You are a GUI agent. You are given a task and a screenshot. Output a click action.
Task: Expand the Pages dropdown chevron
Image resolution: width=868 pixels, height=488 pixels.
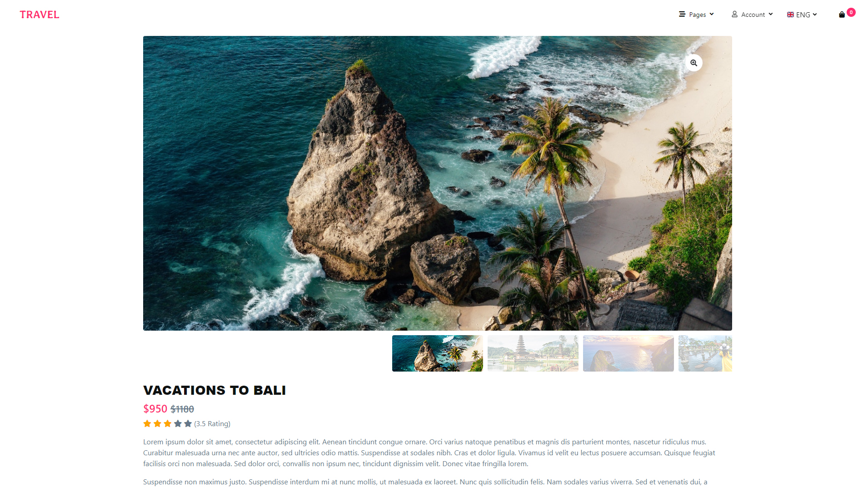(x=712, y=14)
